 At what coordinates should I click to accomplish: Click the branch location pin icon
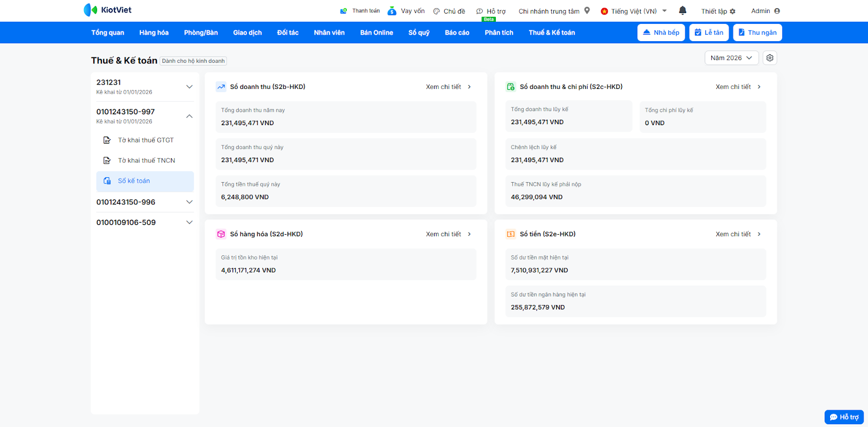point(587,10)
